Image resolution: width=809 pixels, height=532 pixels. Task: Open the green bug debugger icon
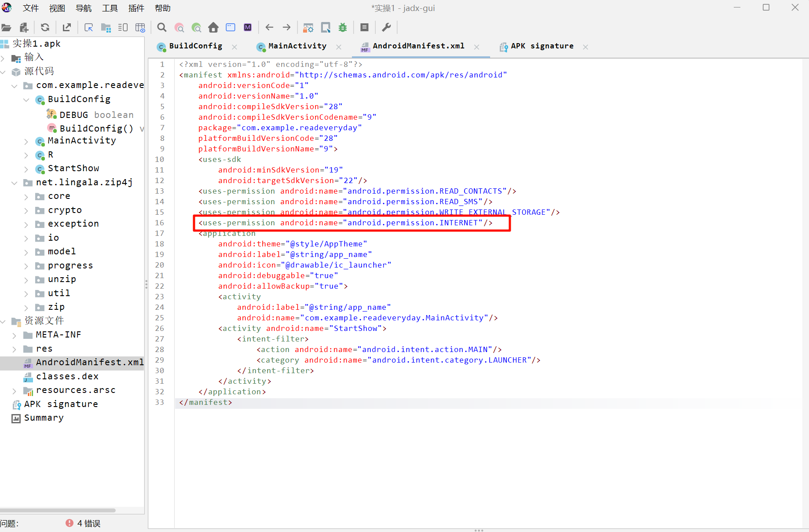pyautogui.click(x=343, y=28)
